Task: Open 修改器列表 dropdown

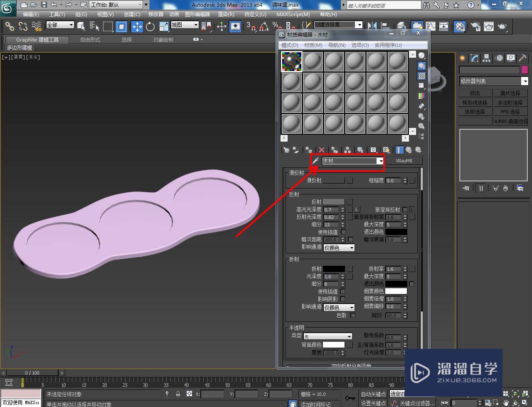Action: click(x=494, y=81)
